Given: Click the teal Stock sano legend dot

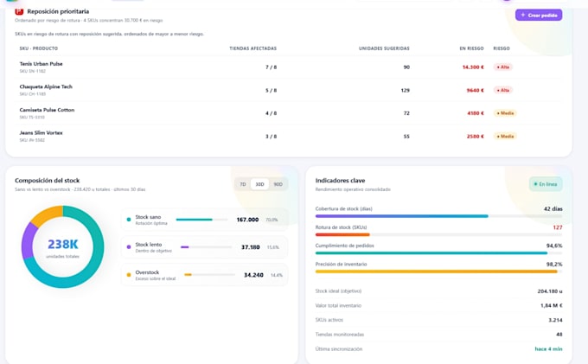Looking at the screenshot, I should tap(129, 220).
